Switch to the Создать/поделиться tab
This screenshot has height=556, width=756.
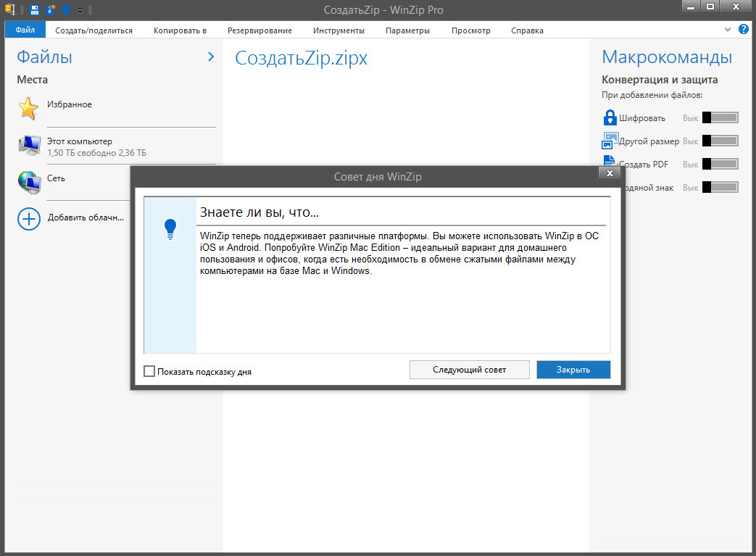[94, 30]
